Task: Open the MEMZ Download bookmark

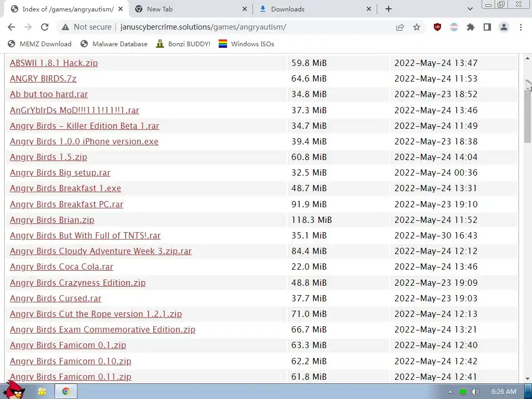Action: 39,44
